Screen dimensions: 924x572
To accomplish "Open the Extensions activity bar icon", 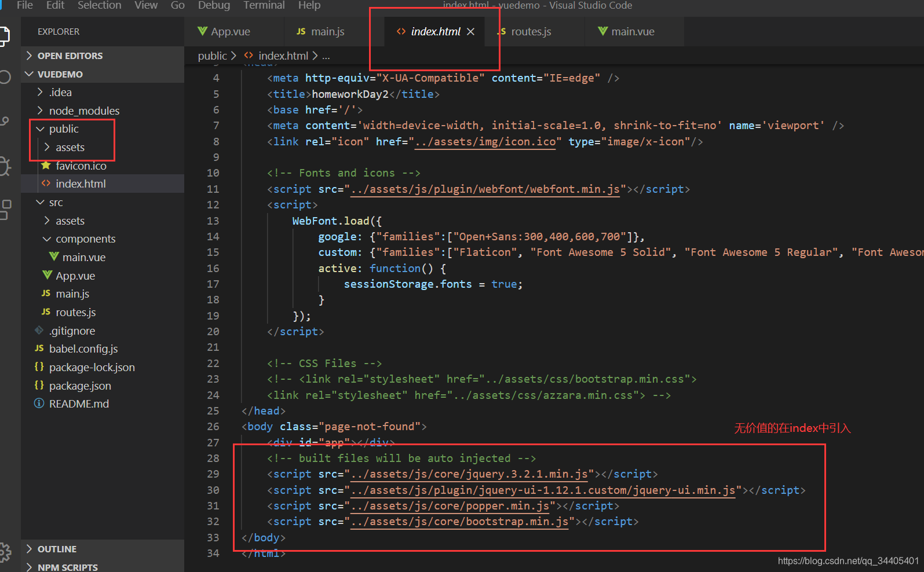I will [5, 210].
